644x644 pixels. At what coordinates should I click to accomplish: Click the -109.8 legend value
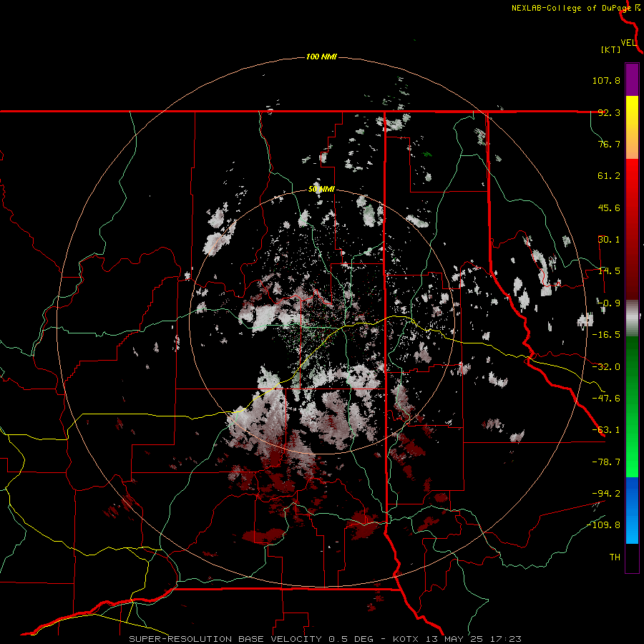[x=604, y=525]
